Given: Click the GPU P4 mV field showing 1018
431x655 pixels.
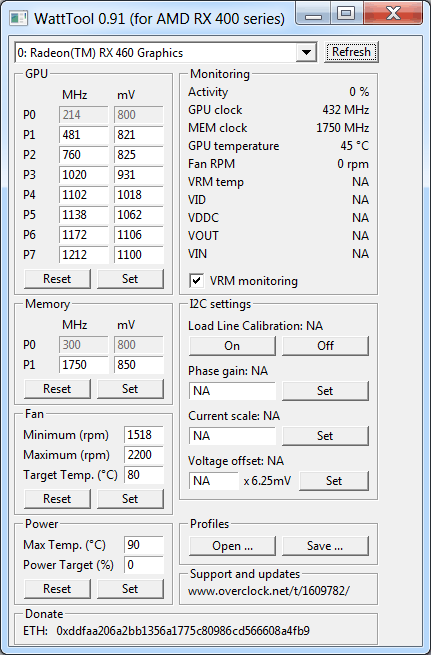Looking at the screenshot, I should pyautogui.click(x=138, y=195).
